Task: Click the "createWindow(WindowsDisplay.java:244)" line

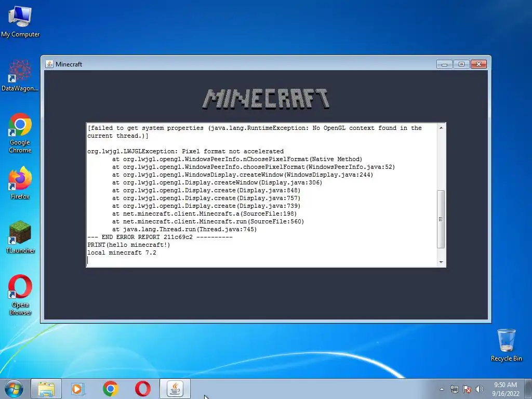Action: [x=243, y=175]
